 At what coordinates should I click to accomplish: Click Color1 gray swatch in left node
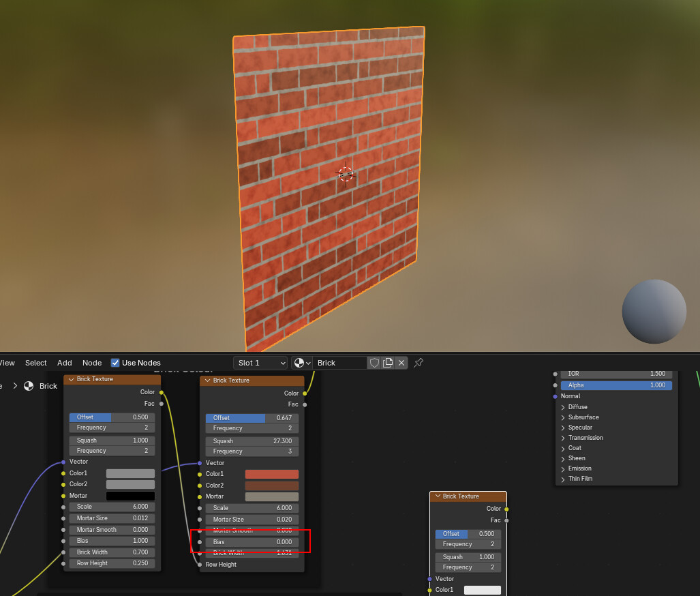[130, 473]
